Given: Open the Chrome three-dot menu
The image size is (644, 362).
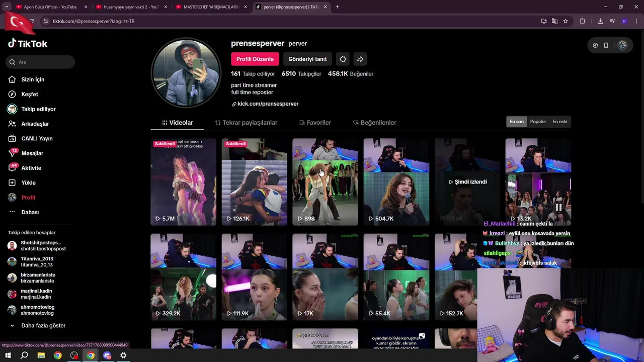Looking at the screenshot, I should click(x=636, y=21).
